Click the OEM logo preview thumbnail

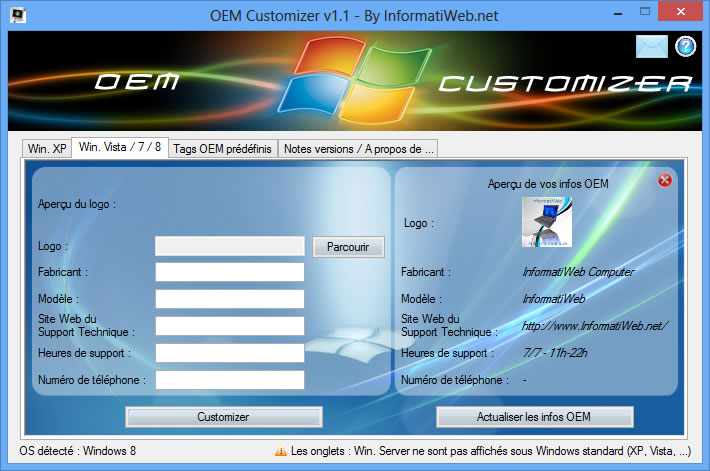coord(547,222)
